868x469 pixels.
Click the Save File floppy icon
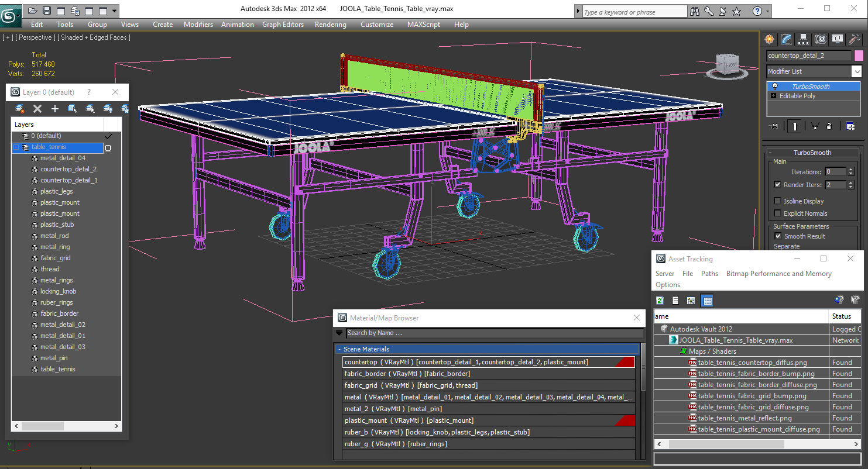point(47,11)
